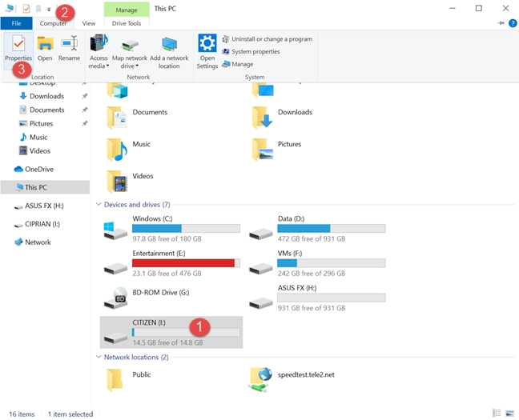Collapse the Devices and drives section
Image resolution: width=519 pixels, height=420 pixels.
pos(99,204)
